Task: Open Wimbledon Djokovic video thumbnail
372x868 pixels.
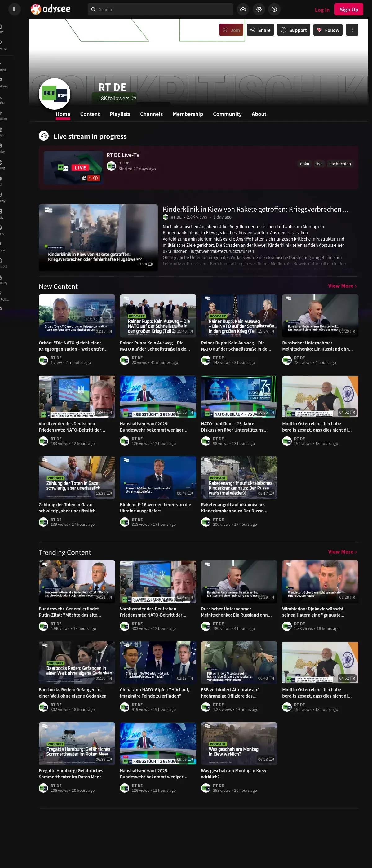Action: 320,582
